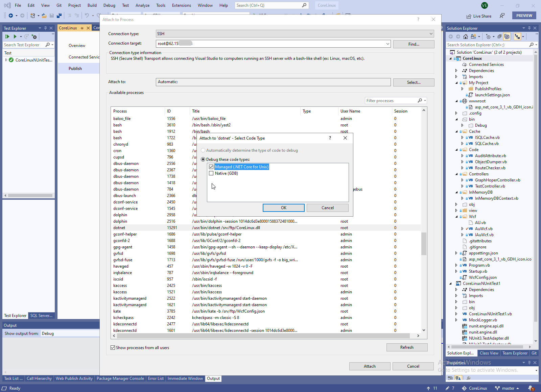The height and width of the screenshot is (392, 541).
Task: Open the master branch selector
Action: click(507, 388)
